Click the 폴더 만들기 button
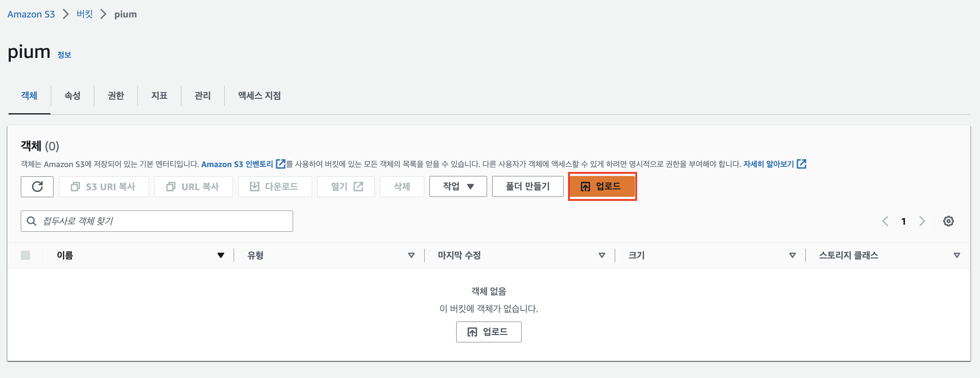 pos(527,186)
